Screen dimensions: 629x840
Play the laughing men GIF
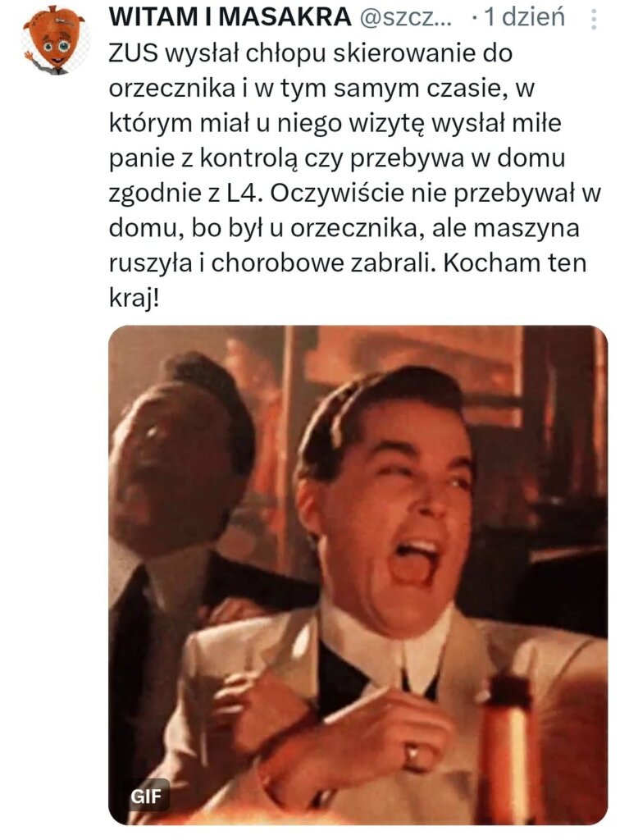(358, 575)
